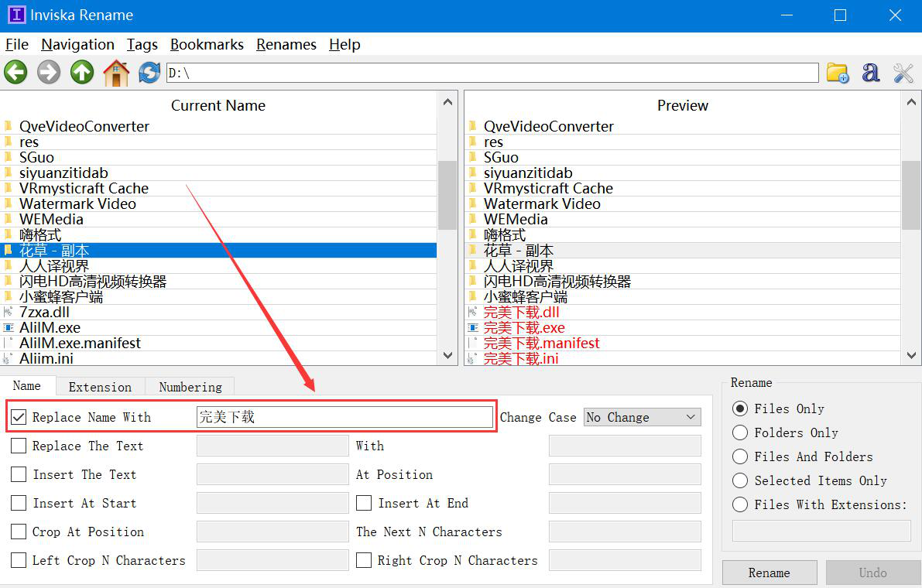The image size is (922, 588).
Task: Click the Preview column header
Action: [x=682, y=105]
